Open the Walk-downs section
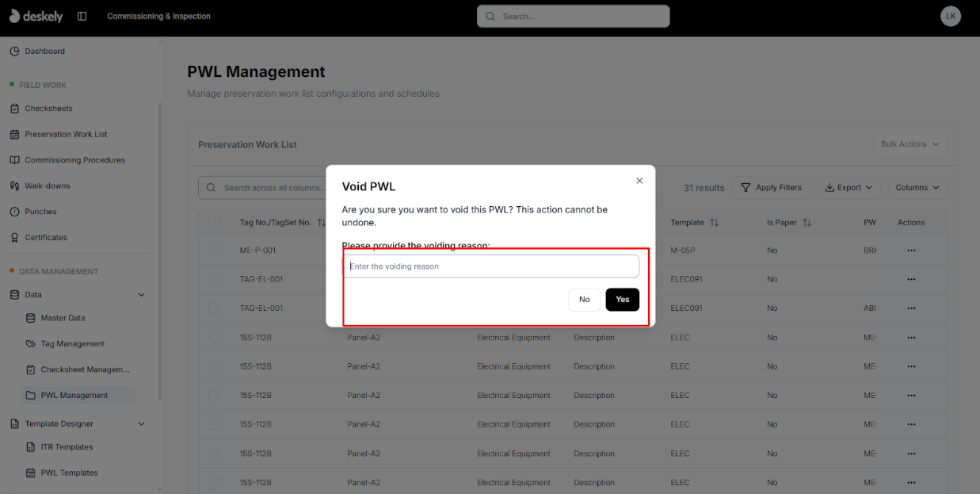Viewport: 980px width, 494px height. 48,186
